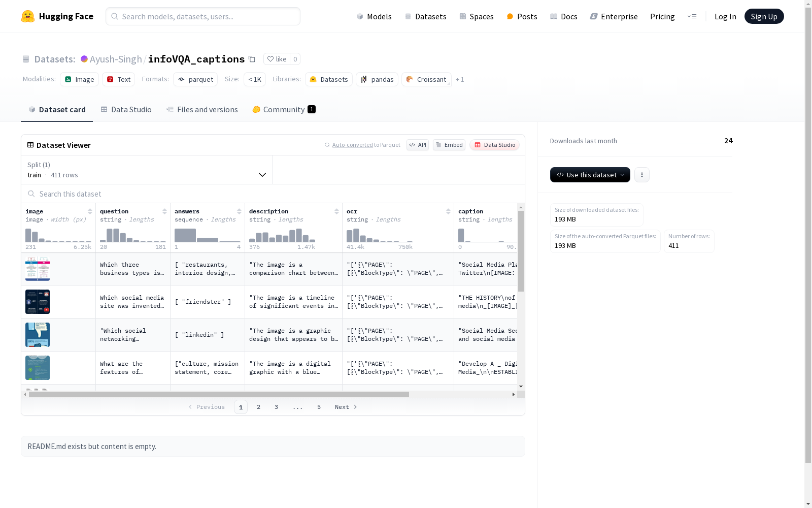Expand the +1 more libraries

[x=460, y=80]
